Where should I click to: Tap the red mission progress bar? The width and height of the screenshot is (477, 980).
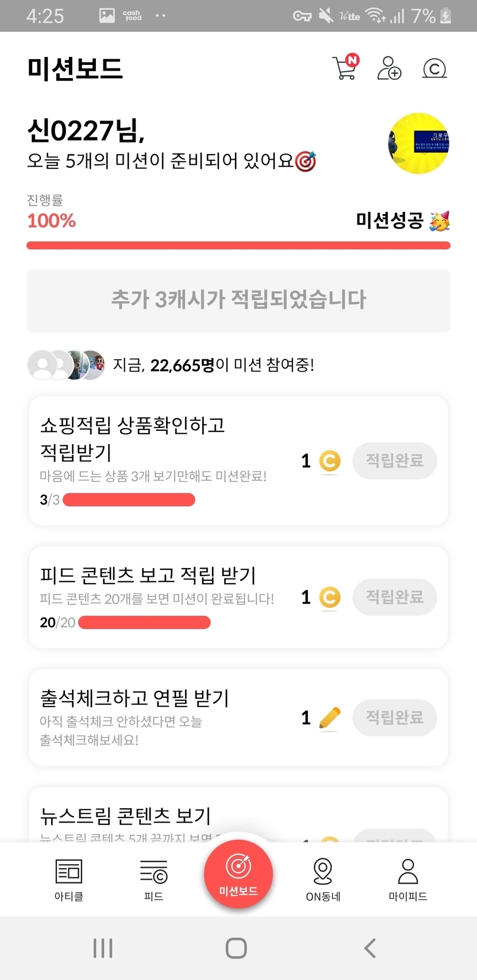[238, 246]
